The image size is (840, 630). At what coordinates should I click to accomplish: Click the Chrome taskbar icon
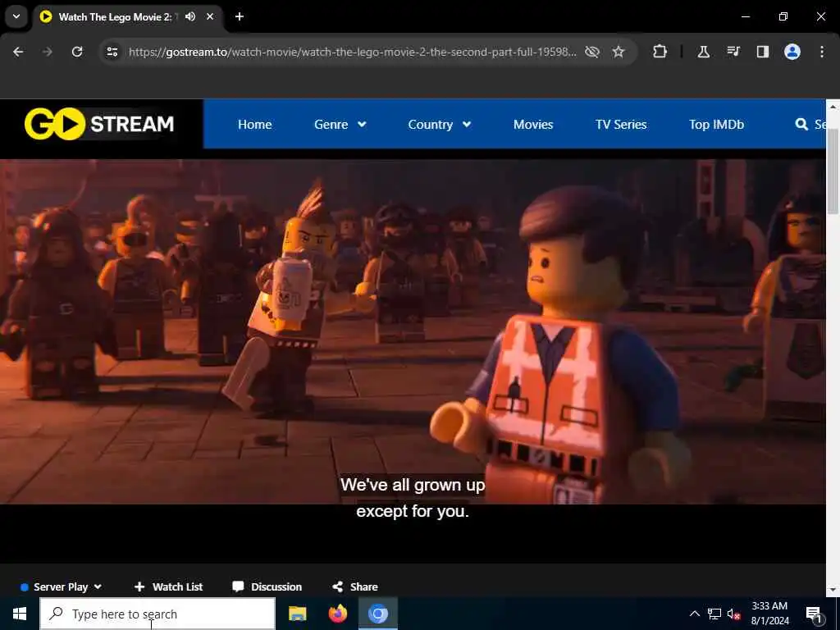click(377, 614)
